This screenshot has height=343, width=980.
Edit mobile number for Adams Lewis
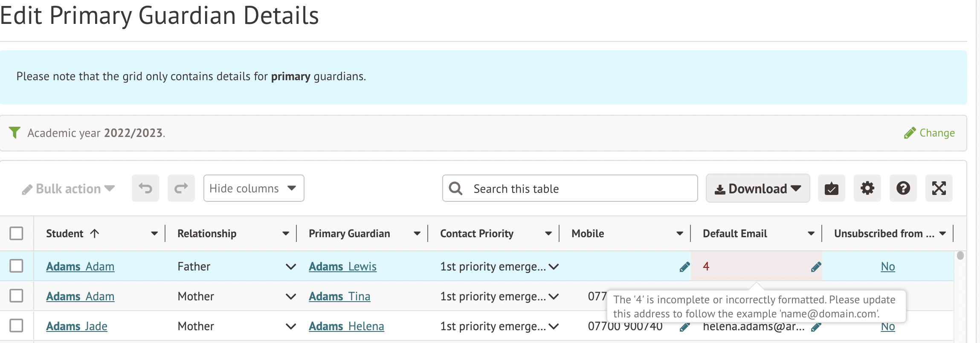coord(684,267)
